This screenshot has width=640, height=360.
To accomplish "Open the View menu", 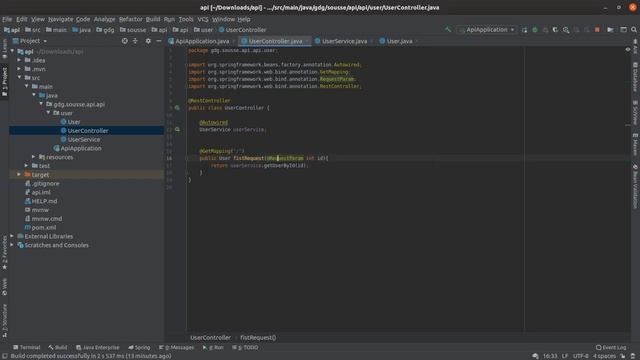I will (38, 19).
